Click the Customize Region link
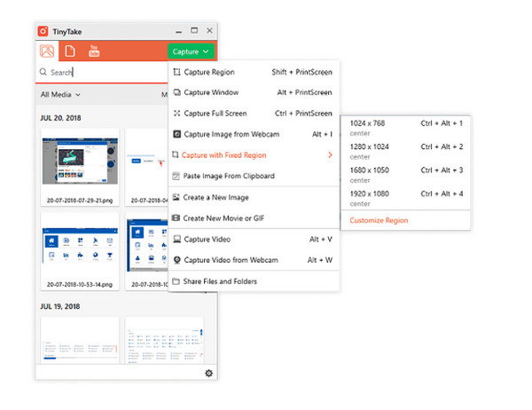The image size is (532, 410). (379, 220)
